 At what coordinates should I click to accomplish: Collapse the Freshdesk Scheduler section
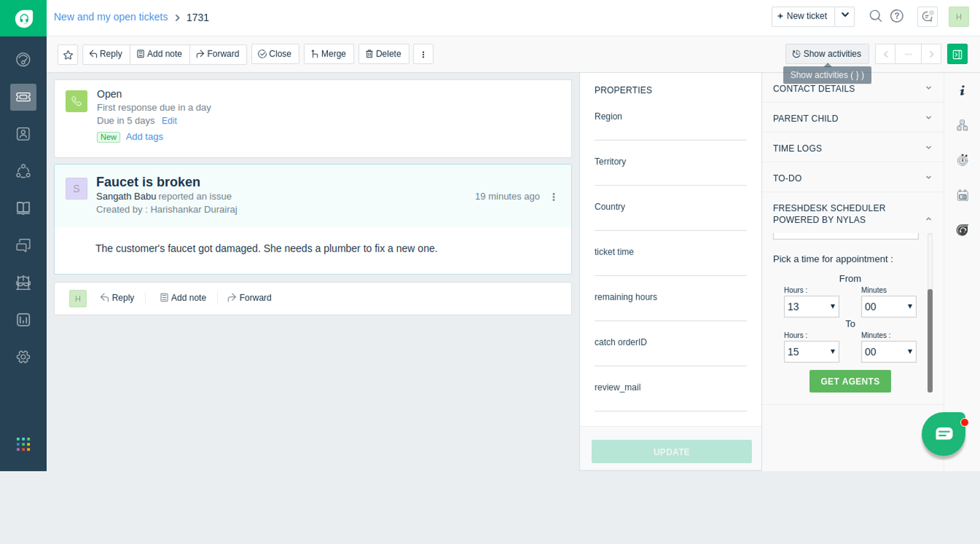[929, 218]
